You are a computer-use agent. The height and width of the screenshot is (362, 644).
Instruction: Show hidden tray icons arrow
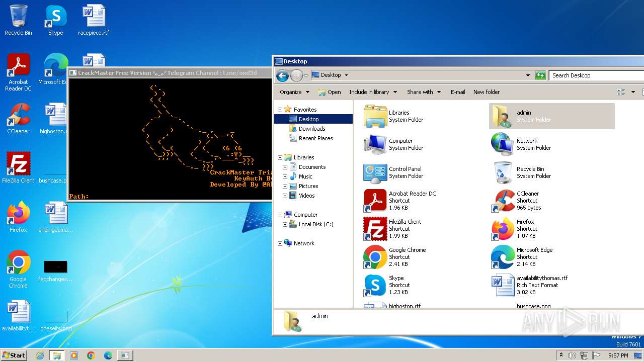pyautogui.click(x=561, y=355)
